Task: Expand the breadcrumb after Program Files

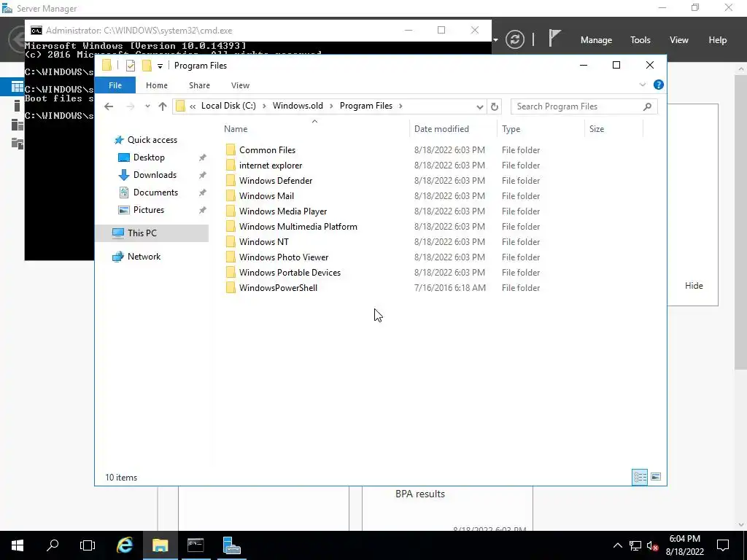Action: [400, 106]
